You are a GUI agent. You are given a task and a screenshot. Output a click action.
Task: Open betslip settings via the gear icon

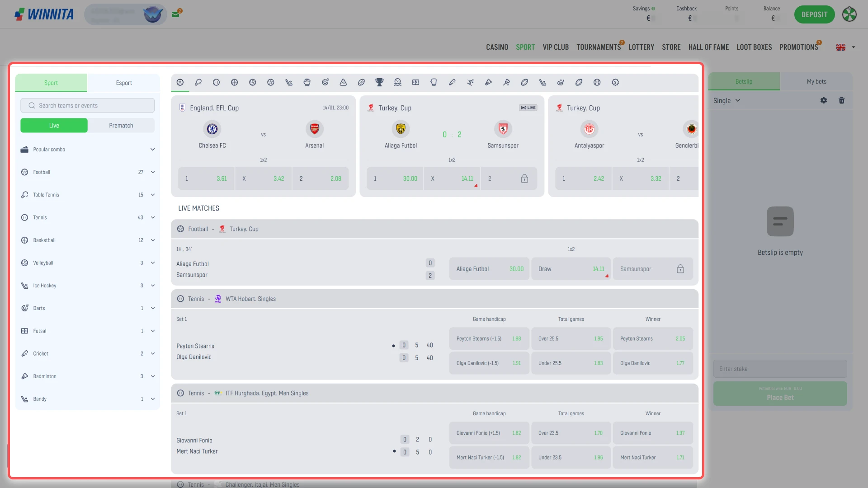[823, 100]
